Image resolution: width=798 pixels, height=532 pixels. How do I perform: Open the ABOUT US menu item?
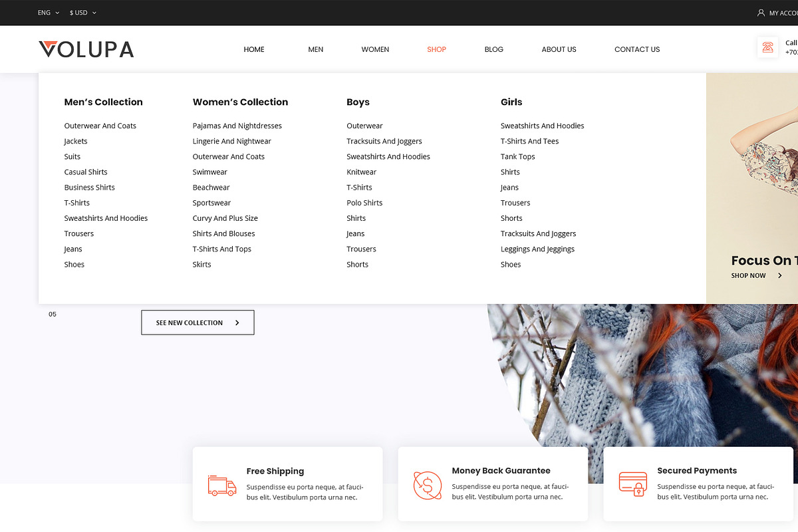(x=559, y=49)
